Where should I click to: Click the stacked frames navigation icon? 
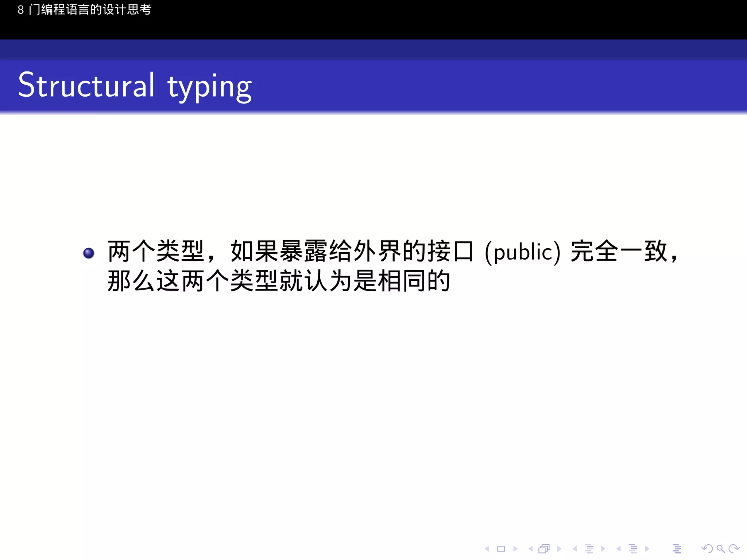click(544, 549)
